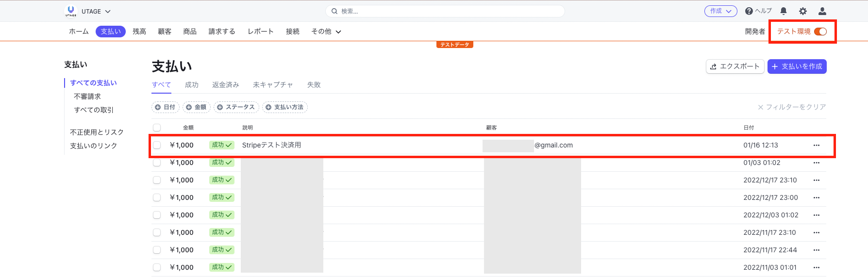
Task: Click the help question mark icon
Action: (749, 11)
